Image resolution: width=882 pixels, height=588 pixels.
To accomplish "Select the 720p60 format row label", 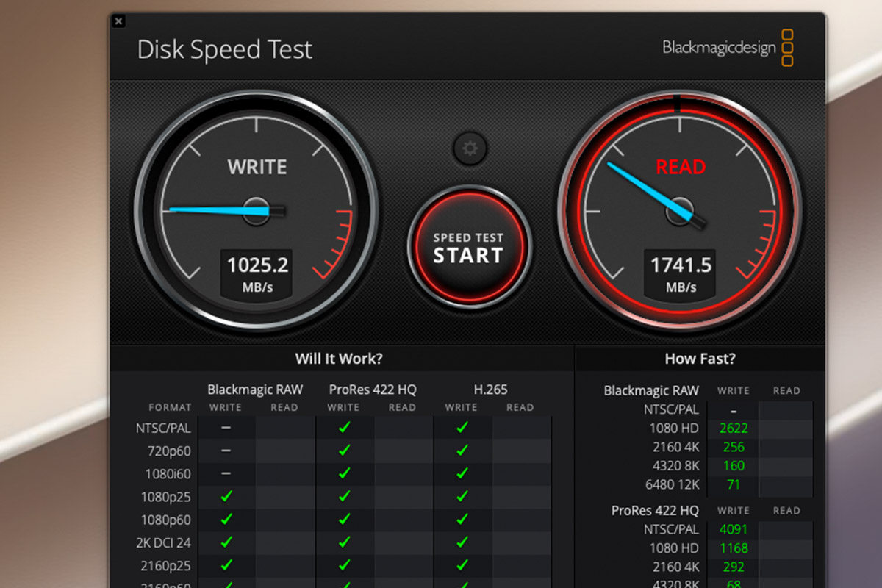I will pyautogui.click(x=168, y=451).
